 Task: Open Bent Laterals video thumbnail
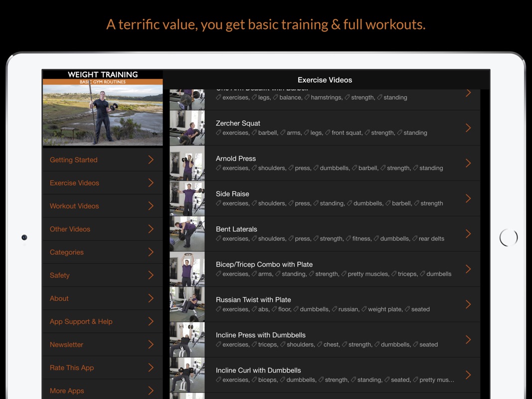tap(187, 234)
